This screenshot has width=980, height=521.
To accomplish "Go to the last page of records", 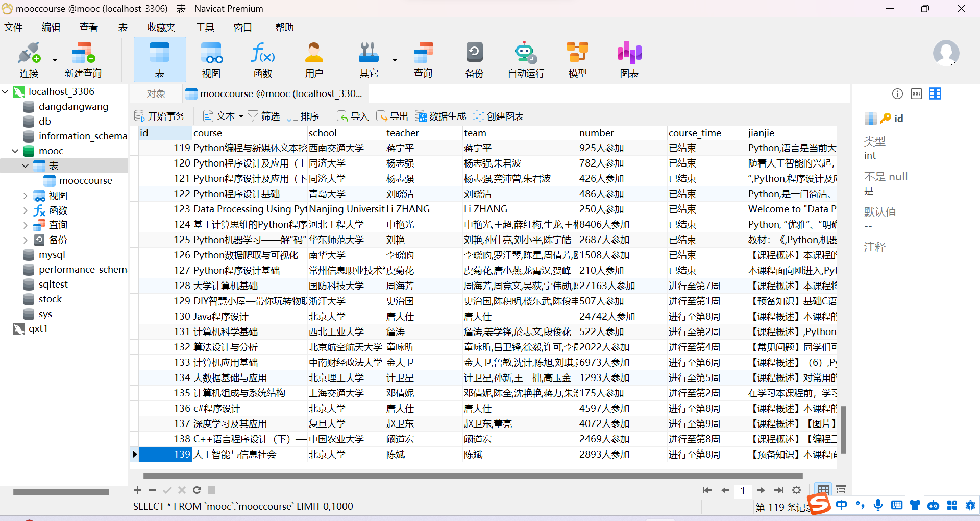I will [779, 490].
